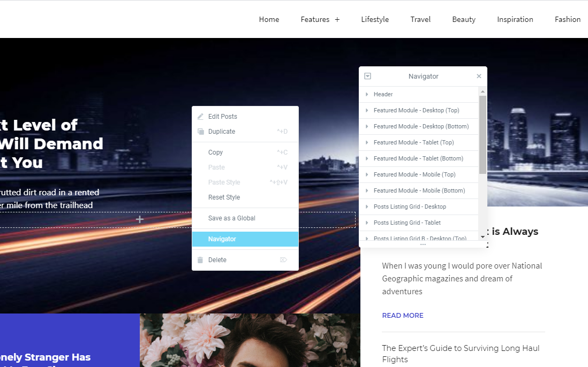
Task: Select Copy in the context menu
Action: tap(245, 152)
